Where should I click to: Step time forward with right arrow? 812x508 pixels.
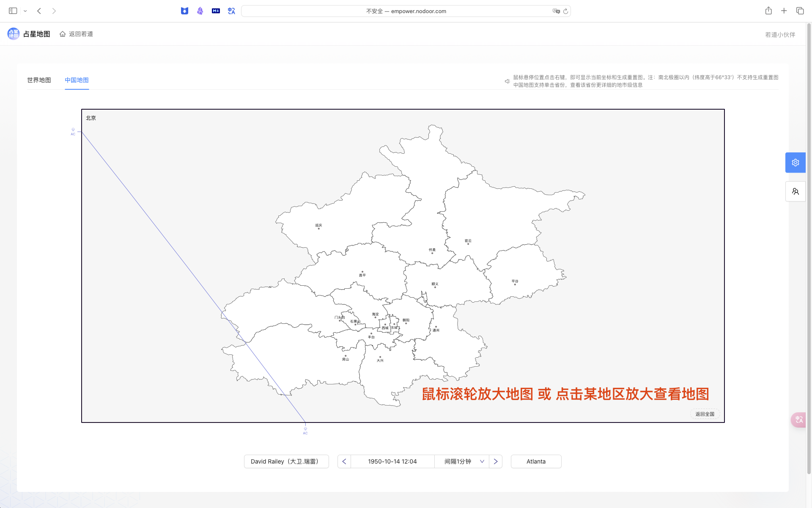coord(496,461)
